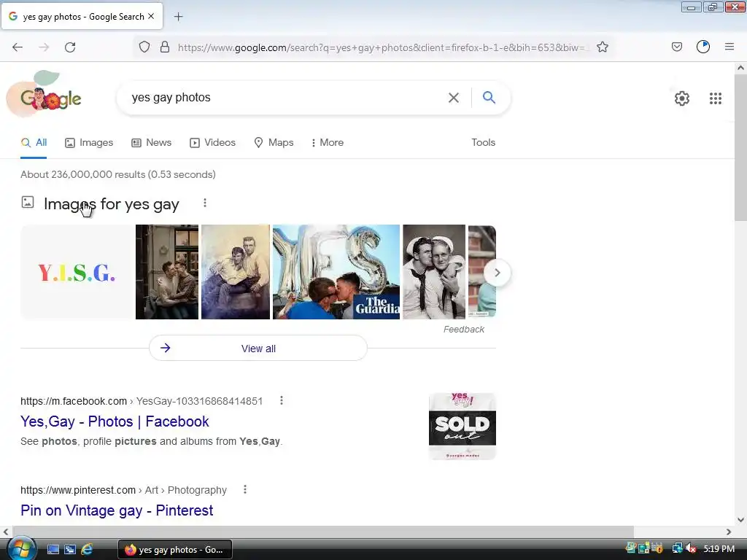Screen dimensions: 747x560
Task: Open the muted volume tray icon
Action: point(691,548)
